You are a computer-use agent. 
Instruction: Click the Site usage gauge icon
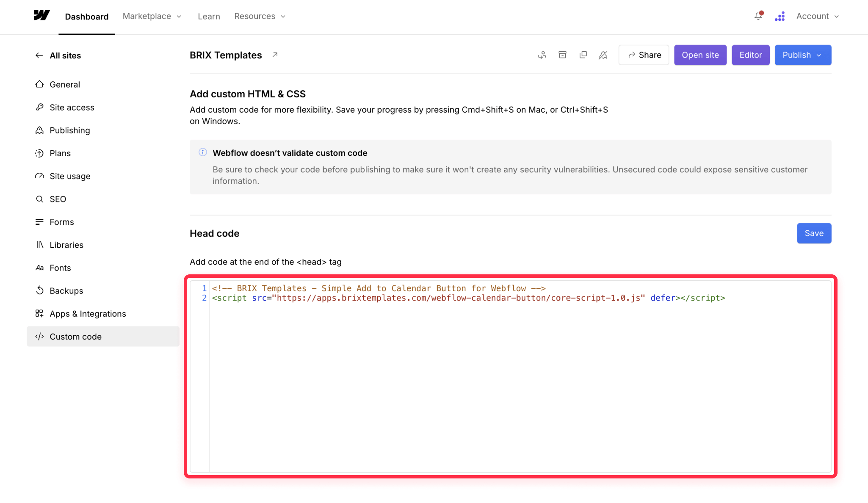[x=39, y=176]
